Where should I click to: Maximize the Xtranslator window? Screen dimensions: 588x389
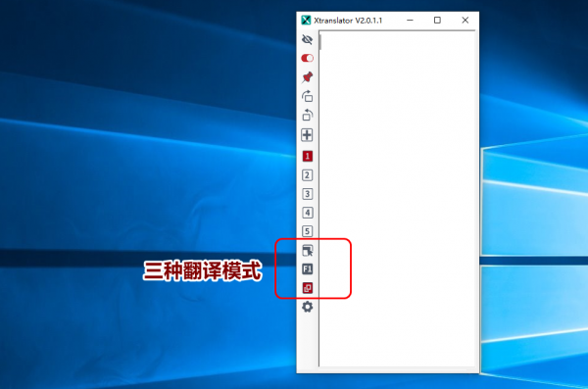[437, 21]
